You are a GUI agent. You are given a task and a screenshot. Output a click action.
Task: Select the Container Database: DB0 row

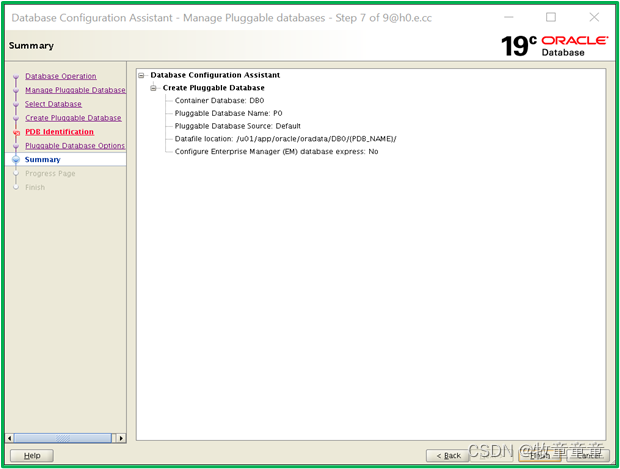click(219, 100)
